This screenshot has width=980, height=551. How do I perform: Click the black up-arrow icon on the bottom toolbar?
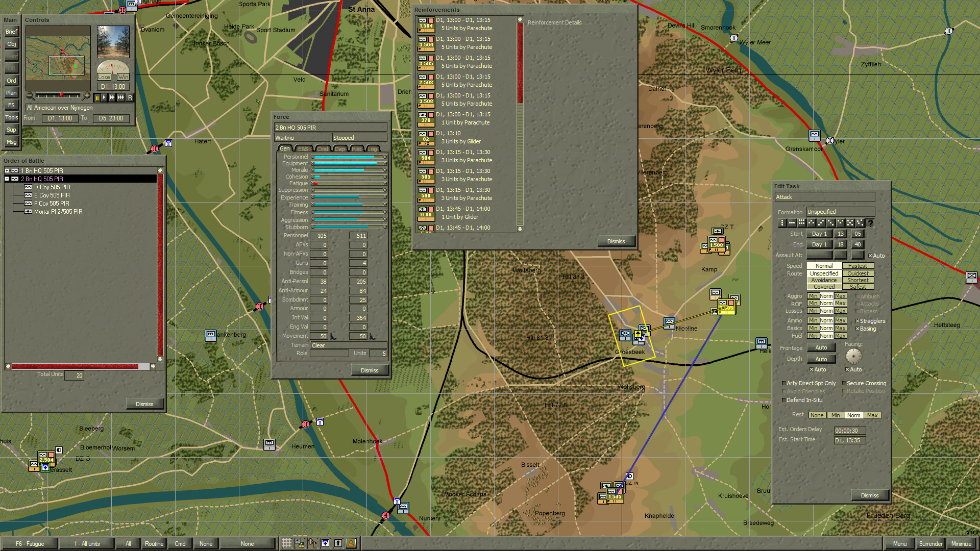[338, 544]
